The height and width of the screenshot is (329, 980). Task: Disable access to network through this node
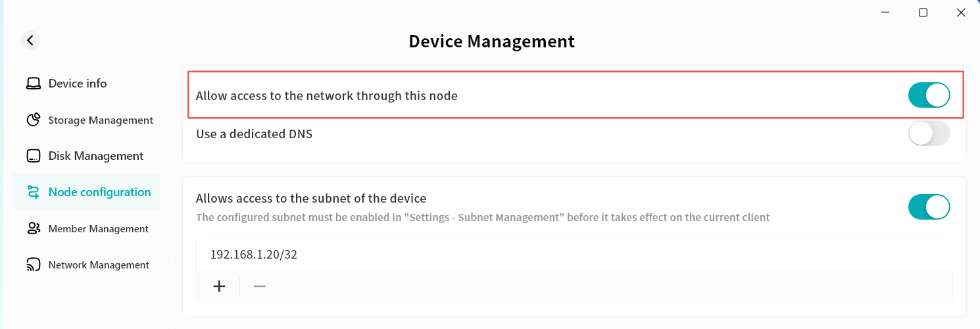pos(929,95)
